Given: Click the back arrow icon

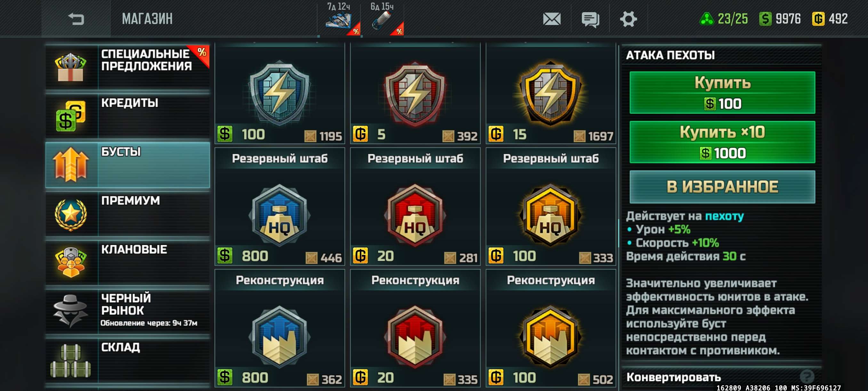Looking at the screenshot, I should click(x=76, y=19).
